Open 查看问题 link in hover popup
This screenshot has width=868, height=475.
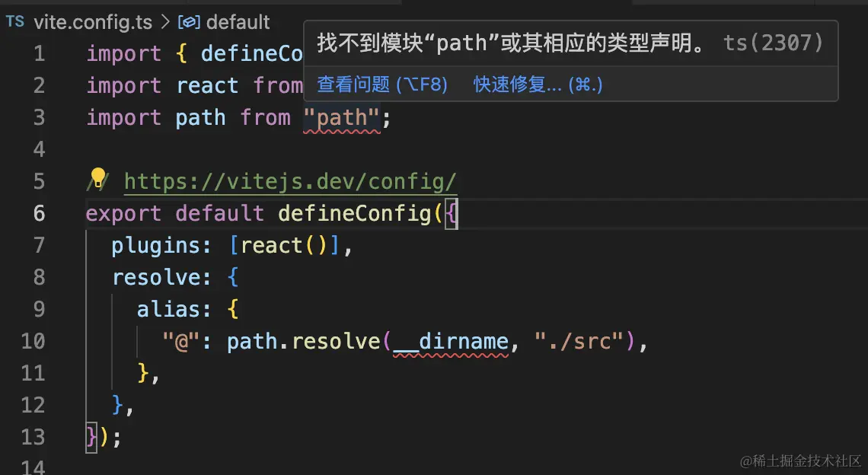[382, 84]
